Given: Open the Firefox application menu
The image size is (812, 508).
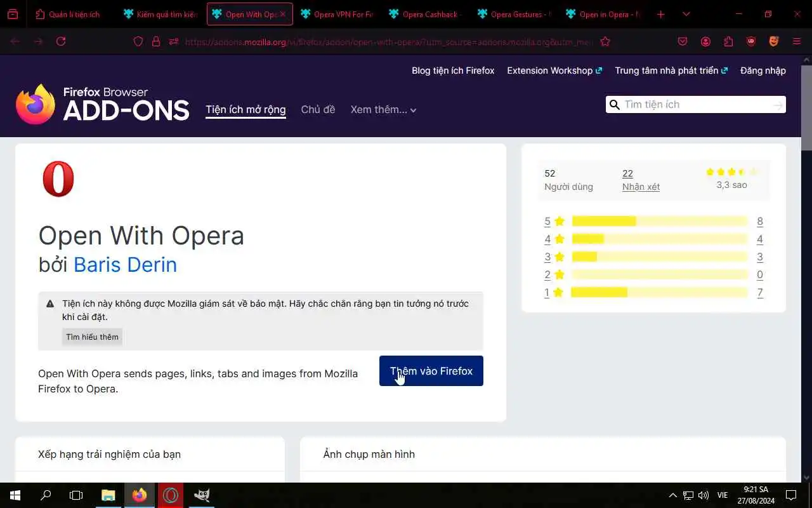Looking at the screenshot, I should point(797,41).
